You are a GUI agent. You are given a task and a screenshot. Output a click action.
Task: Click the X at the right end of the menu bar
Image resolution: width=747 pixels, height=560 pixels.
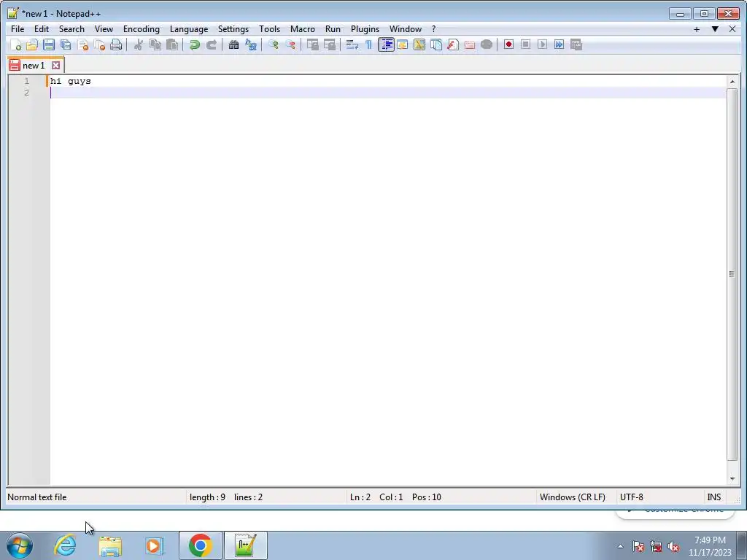click(732, 29)
